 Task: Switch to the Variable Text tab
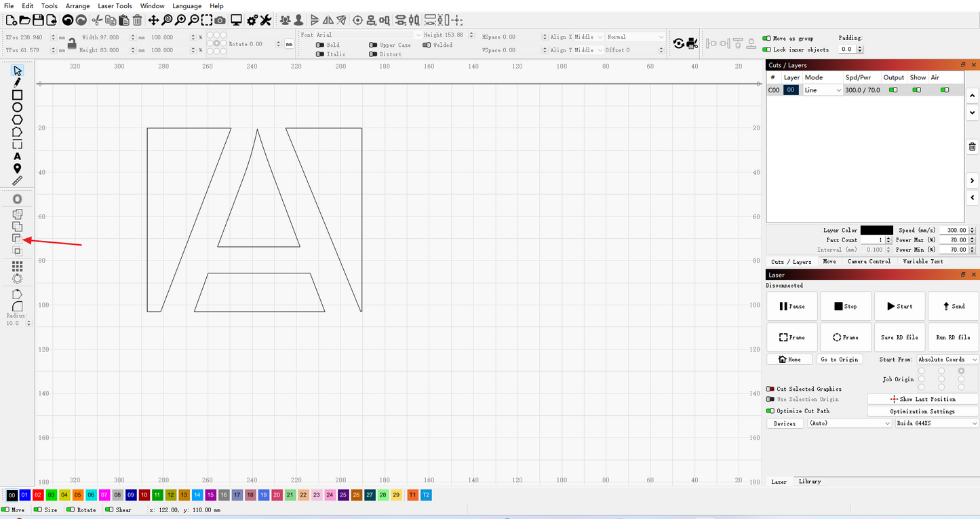point(922,261)
